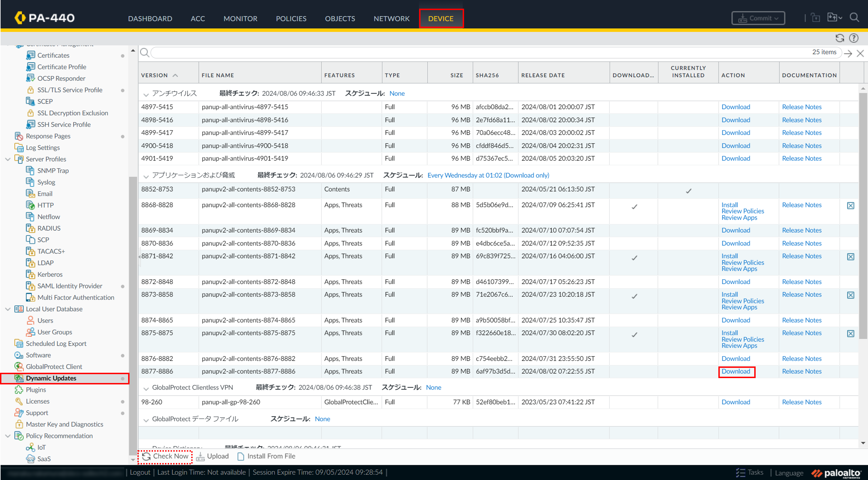The image size is (868, 480).
Task: Switch to the POLICIES tab
Action: pos(291,19)
